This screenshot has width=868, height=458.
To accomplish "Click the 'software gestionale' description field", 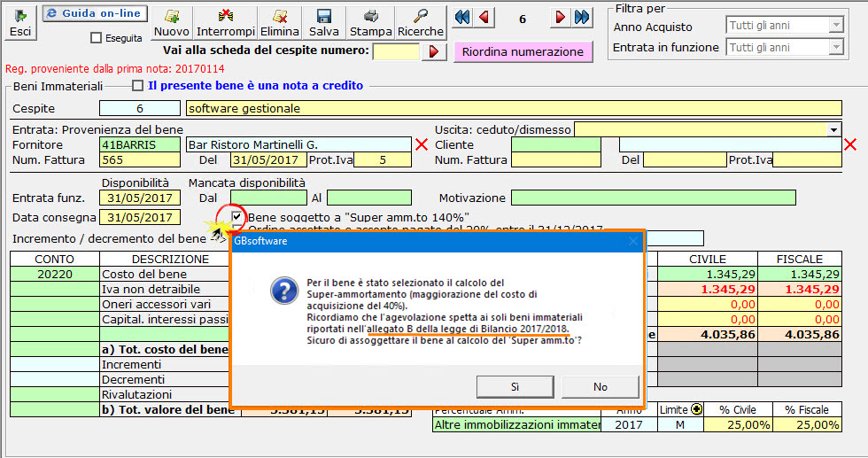I will click(x=514, y=108).
